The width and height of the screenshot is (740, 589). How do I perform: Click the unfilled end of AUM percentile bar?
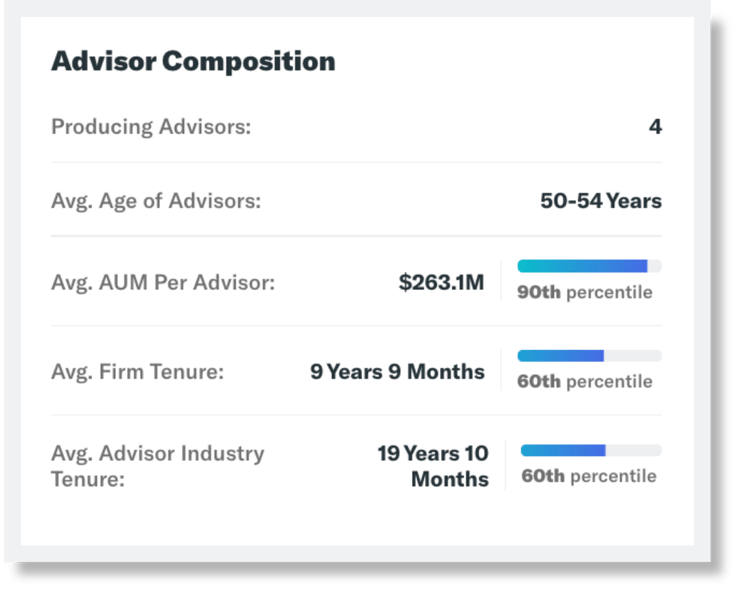[655, 266]
